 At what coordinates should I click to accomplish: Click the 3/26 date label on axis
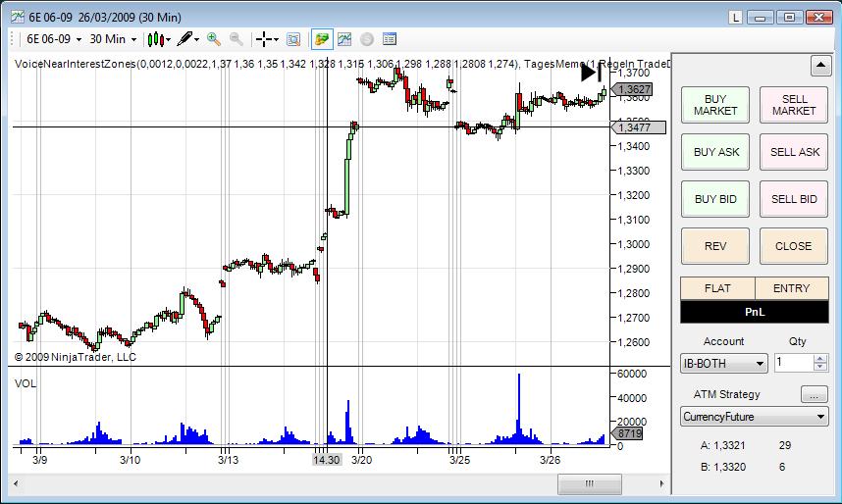pyautogui.click(x=550, y=460)
